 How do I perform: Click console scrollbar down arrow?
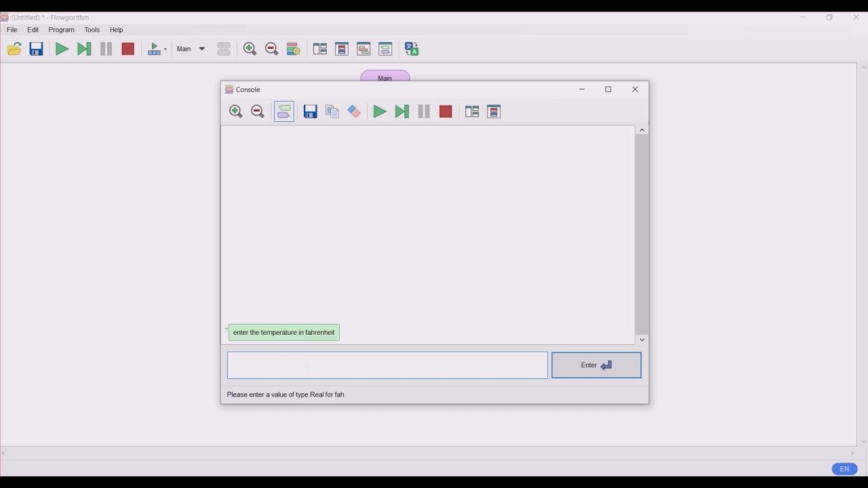642,340
